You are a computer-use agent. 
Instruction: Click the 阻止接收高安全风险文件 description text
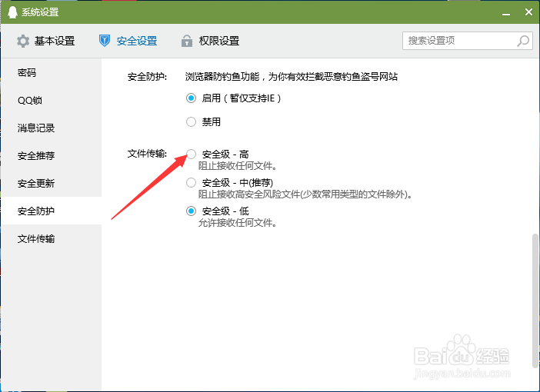[x=305, y=194]
